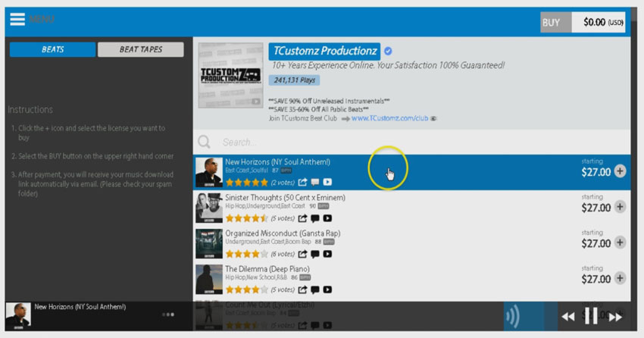Select New Horizons (NY Soul Anthem!) track title
Viewport: 644px width, 338px height.
coord(277,162)
